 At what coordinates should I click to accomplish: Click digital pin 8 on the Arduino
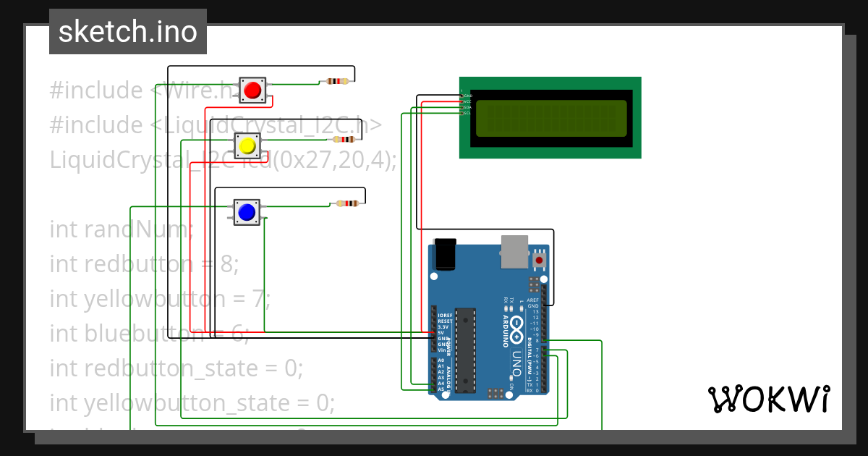(544, 339)
